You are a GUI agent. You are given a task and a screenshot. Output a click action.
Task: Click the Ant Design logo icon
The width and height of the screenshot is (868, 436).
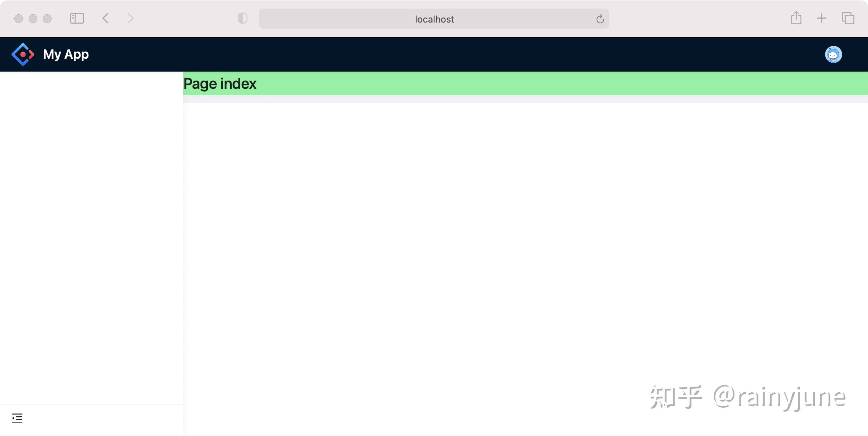point(23,54)
